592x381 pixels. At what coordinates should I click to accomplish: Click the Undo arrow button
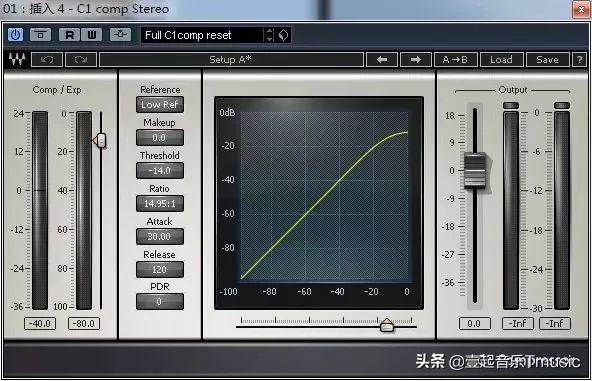coord(47,60)
